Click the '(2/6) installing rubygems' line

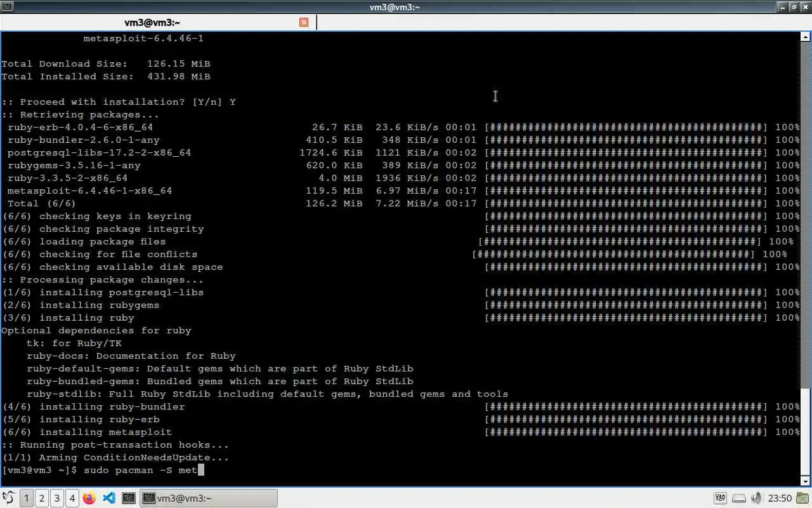(401, 305)
